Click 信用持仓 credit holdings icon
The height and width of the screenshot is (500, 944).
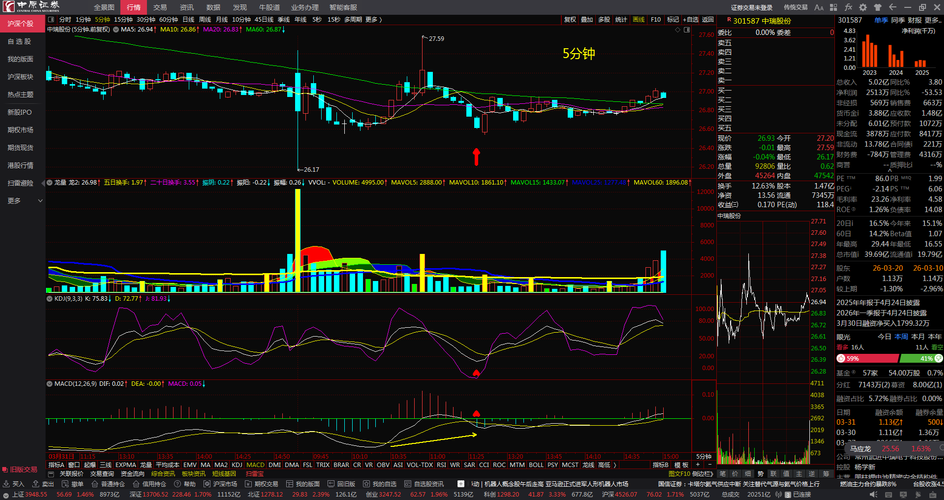[137, 484]
